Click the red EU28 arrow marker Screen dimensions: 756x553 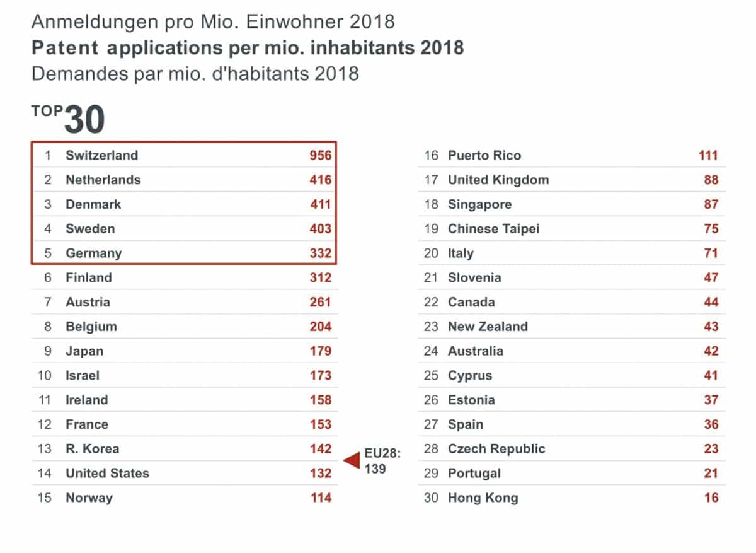click(351, 461)
